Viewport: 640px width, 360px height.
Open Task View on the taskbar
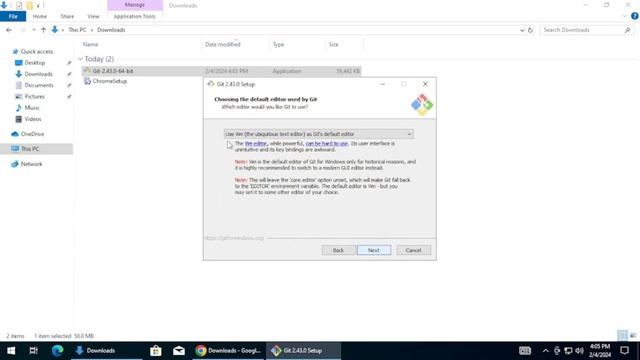(x=33, y=351)
